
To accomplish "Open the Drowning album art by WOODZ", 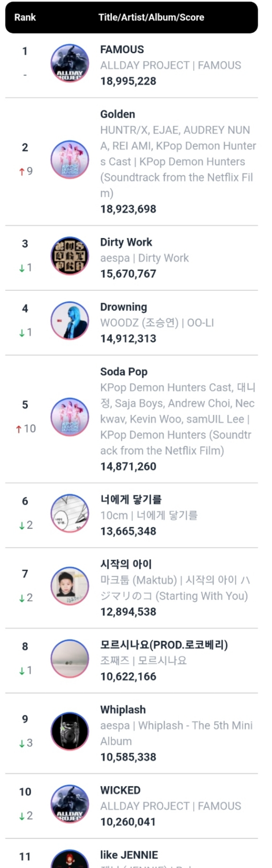I will tap(70, 321).
